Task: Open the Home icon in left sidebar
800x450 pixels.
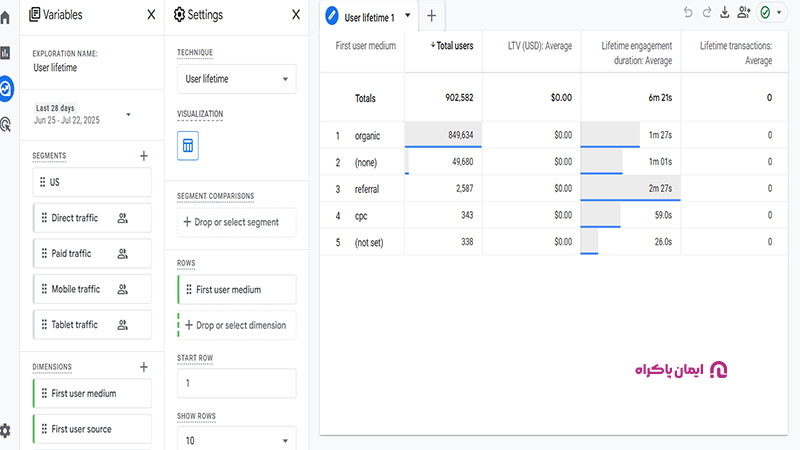Action: (x=5, y=17)
